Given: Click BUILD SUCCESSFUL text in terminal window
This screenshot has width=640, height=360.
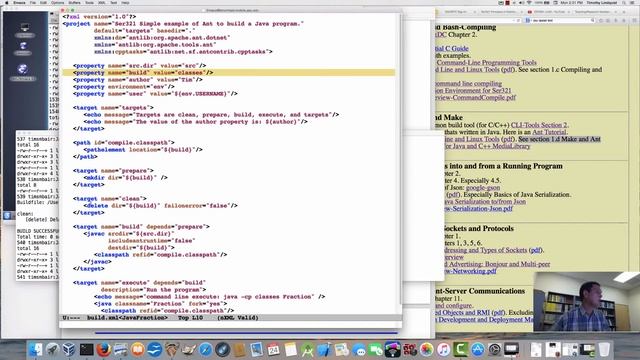Looking at the screenshot, I should click(x=38, y=231).
